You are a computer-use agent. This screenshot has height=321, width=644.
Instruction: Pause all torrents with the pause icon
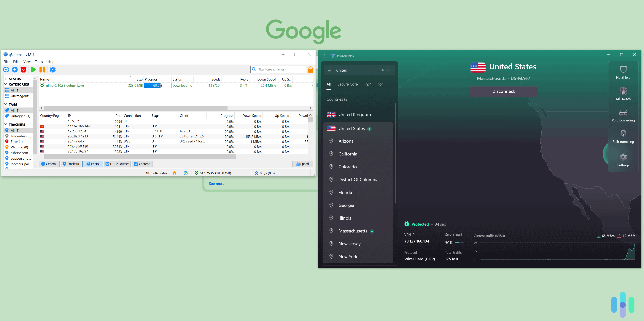click(x=42, y=70)
